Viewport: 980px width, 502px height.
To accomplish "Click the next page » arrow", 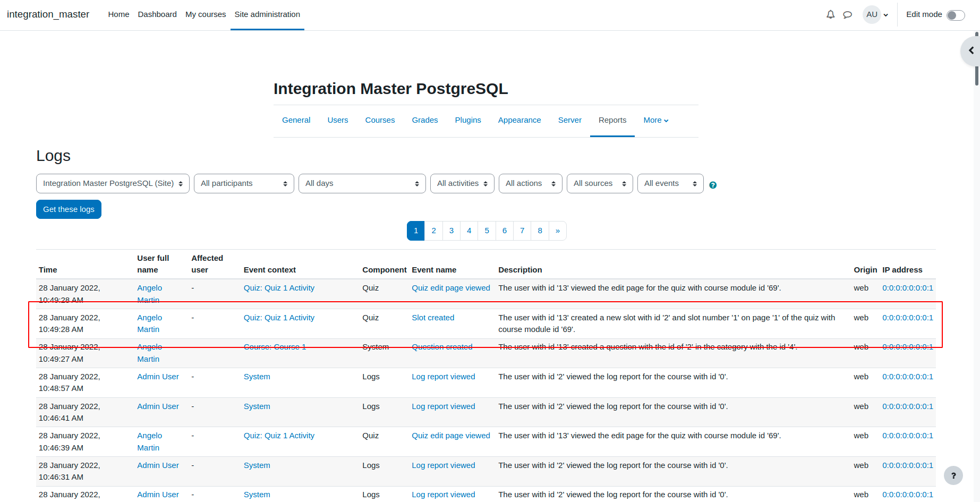I will pyautogui.click(x=558, y=231).
